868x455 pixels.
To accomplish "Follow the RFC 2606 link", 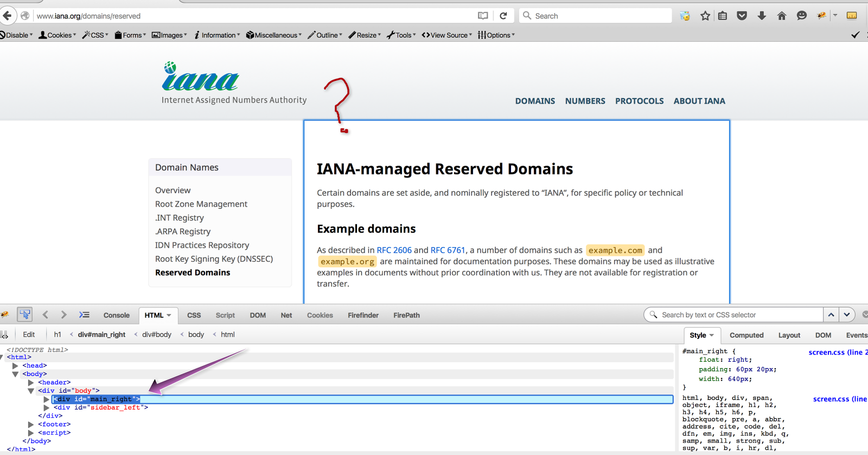I will click(394, 250).
